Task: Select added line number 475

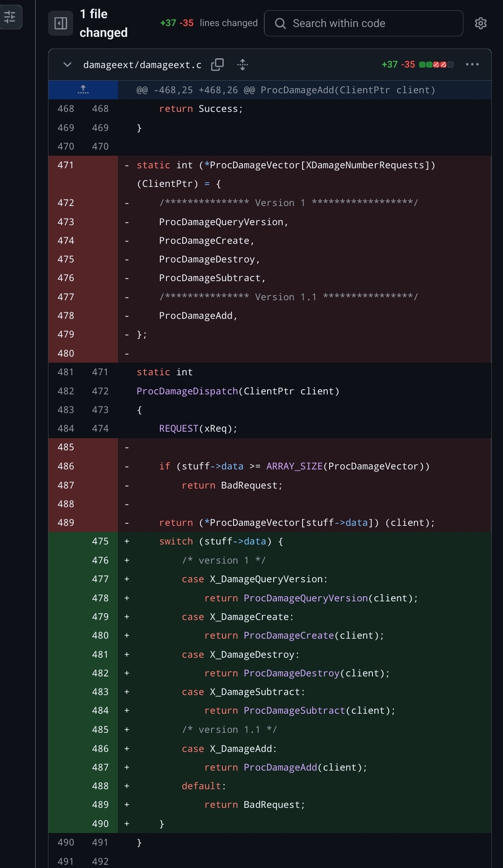Action: pyautogui.click(x=100, y=541)
